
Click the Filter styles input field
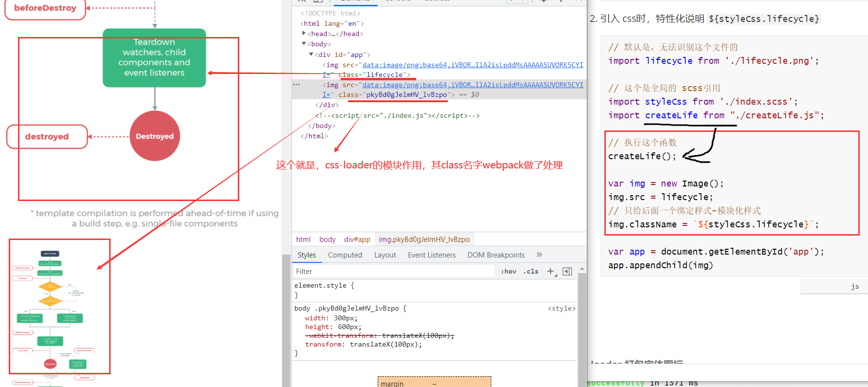394,272
